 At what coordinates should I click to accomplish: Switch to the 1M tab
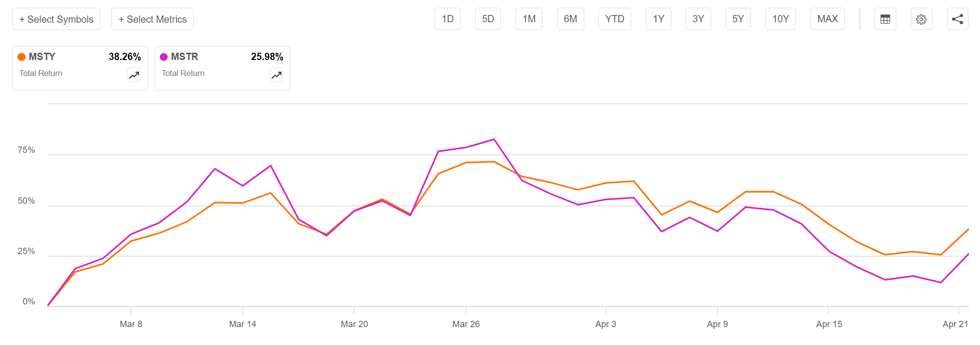point(529,18)
